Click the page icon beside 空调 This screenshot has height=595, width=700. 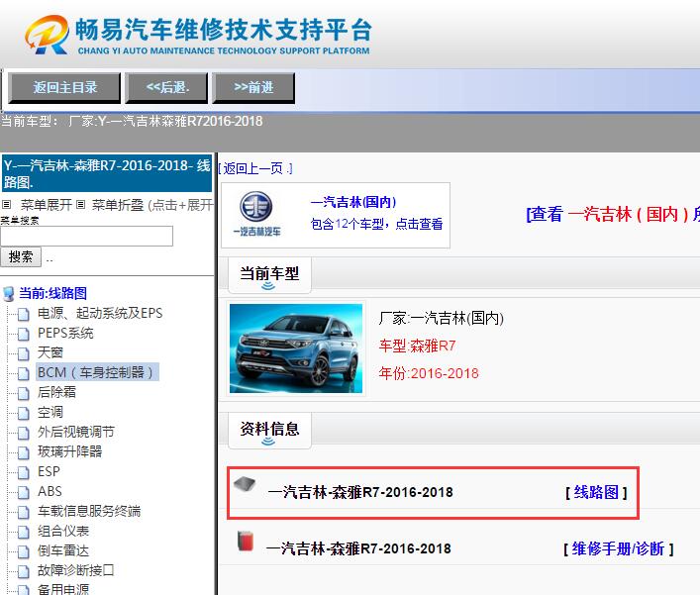[24, 413]
